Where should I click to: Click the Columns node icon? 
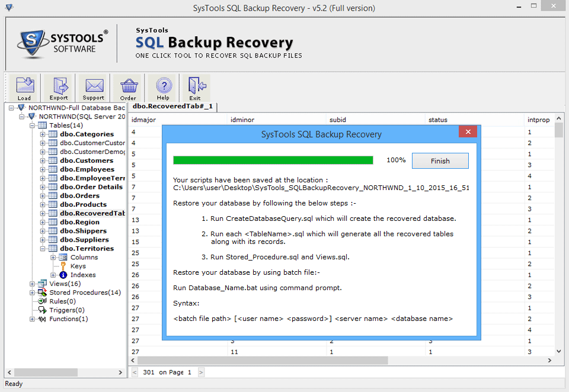pyautogui.click(x=63, y=258)
